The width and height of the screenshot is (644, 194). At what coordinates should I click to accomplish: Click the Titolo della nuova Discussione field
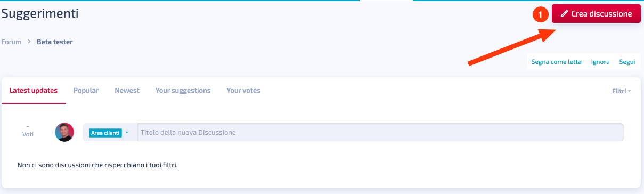[x=380, y=132]
